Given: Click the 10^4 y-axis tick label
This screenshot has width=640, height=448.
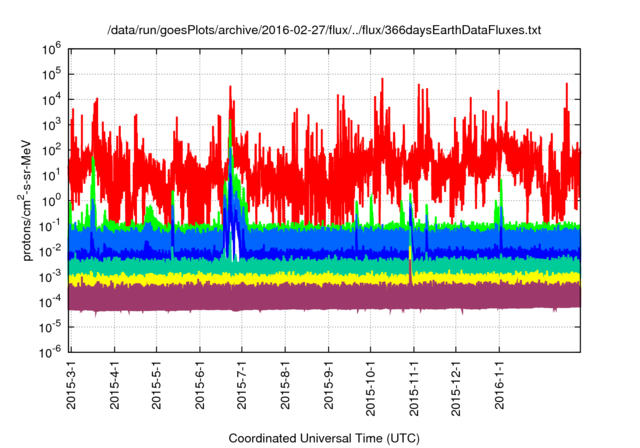Looking at the screenshot, I should pyautogui.click(x=51, y=100).
